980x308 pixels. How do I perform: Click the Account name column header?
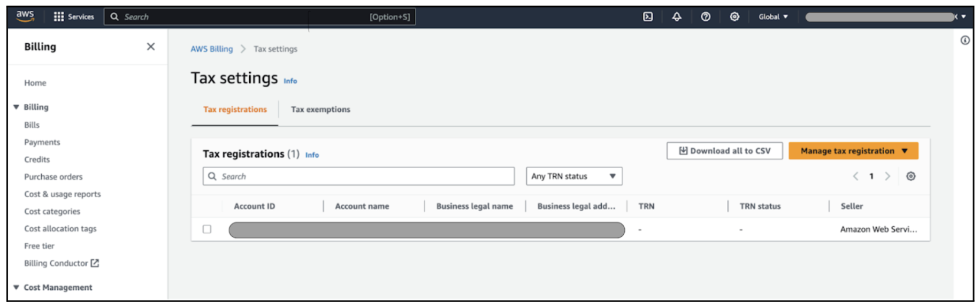pos(362,206)
